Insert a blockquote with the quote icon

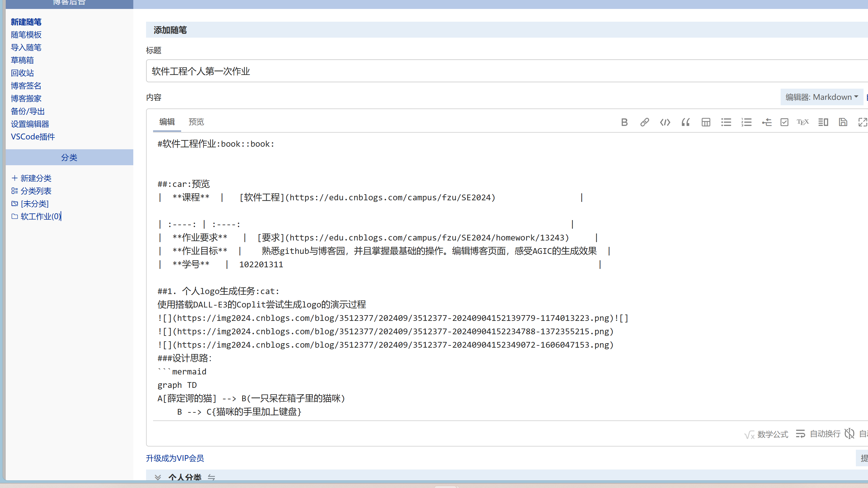point(685,122)
